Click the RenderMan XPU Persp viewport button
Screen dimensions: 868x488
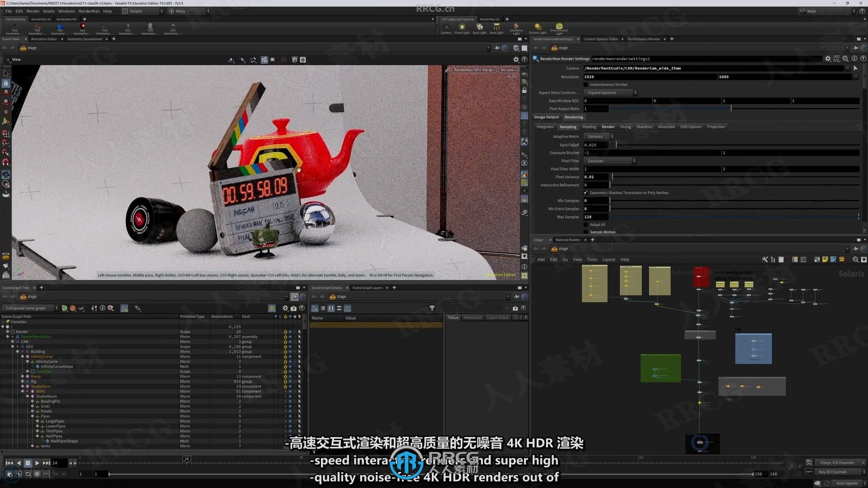tap(473, 70)
